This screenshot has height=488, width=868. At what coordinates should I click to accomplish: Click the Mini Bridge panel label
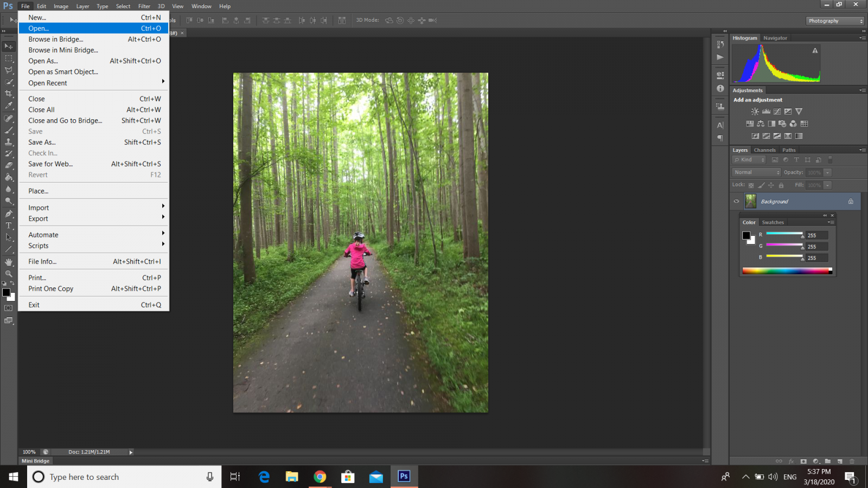[x=35, y=461]
